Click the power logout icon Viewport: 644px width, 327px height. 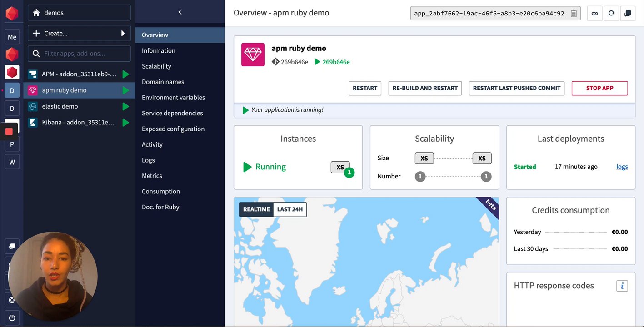pos(12,318)
